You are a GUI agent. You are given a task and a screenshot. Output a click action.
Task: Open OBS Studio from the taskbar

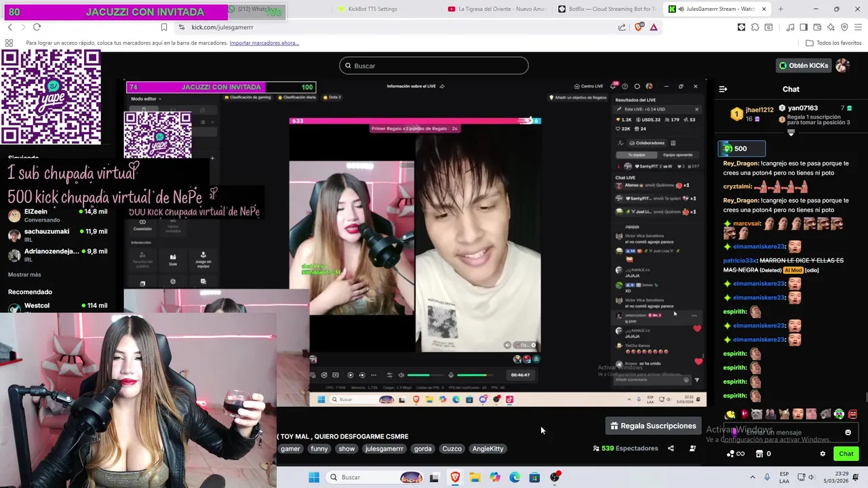coord(555,477)
